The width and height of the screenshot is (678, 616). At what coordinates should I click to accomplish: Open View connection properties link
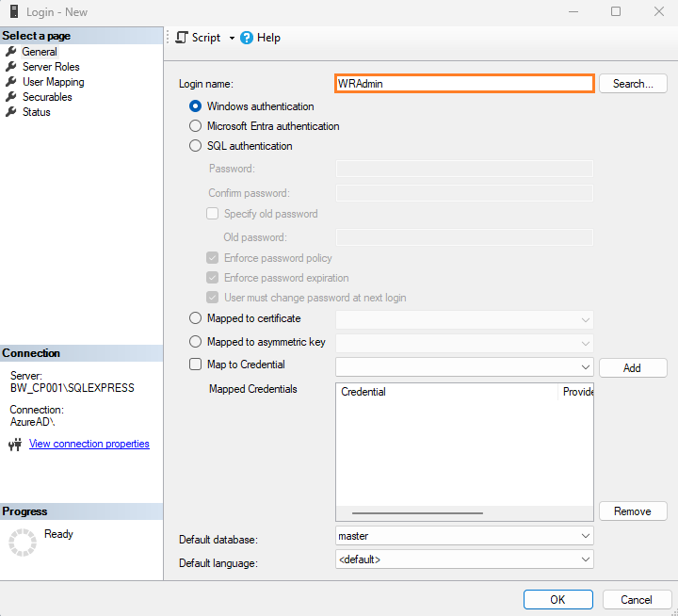tap(89, 444)
